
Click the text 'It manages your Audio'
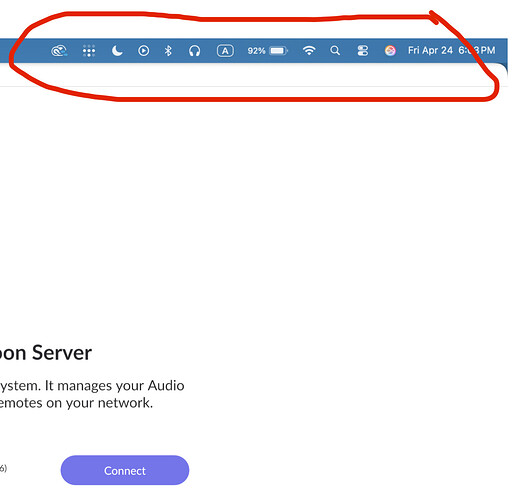[114, 386]
